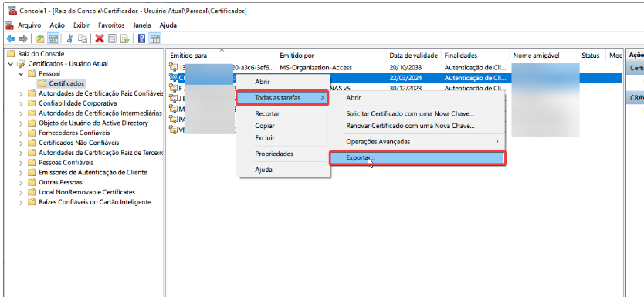Select Autoridades de Certificação Raiz de Terceiros
644x297 pixels.
point(101,153)
